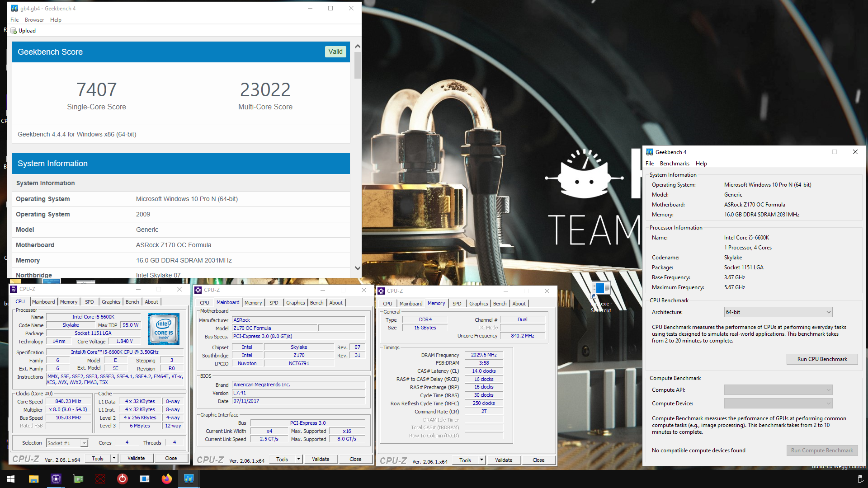The image size is (868, 488).
Task: Open the Compute Device dropdown
Action: point(778,404)
